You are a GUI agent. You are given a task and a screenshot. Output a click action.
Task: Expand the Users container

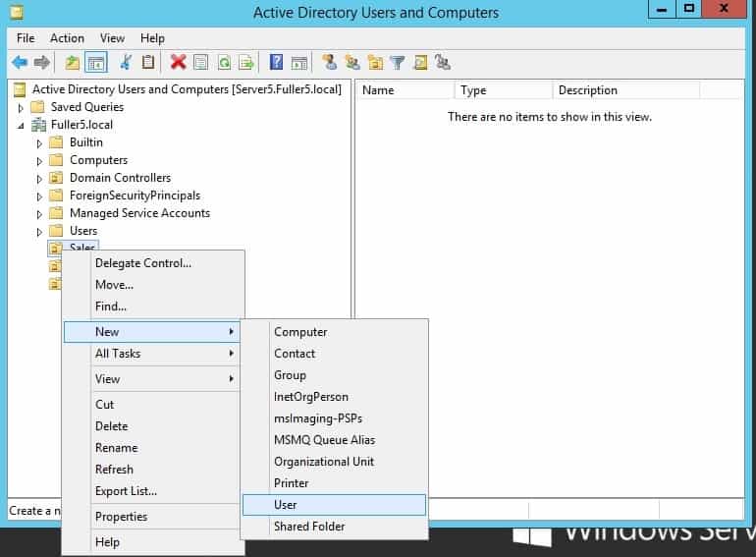point(39,232)
